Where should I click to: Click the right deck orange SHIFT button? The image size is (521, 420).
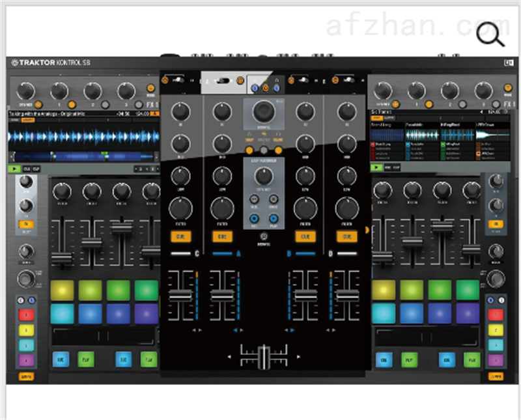point(496,376)
